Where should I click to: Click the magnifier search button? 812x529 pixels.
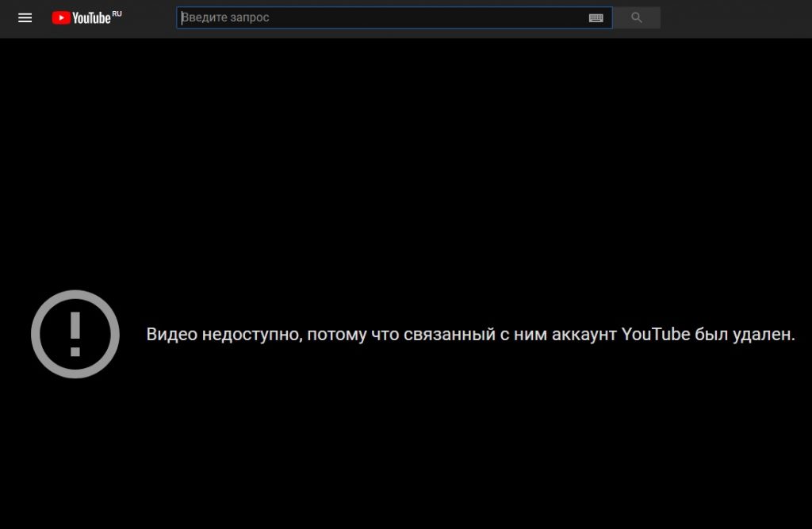[x=637, y=17]
